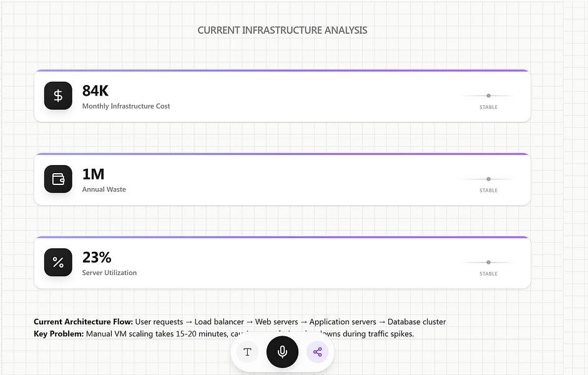Click the 23% value

click(97, 257)
